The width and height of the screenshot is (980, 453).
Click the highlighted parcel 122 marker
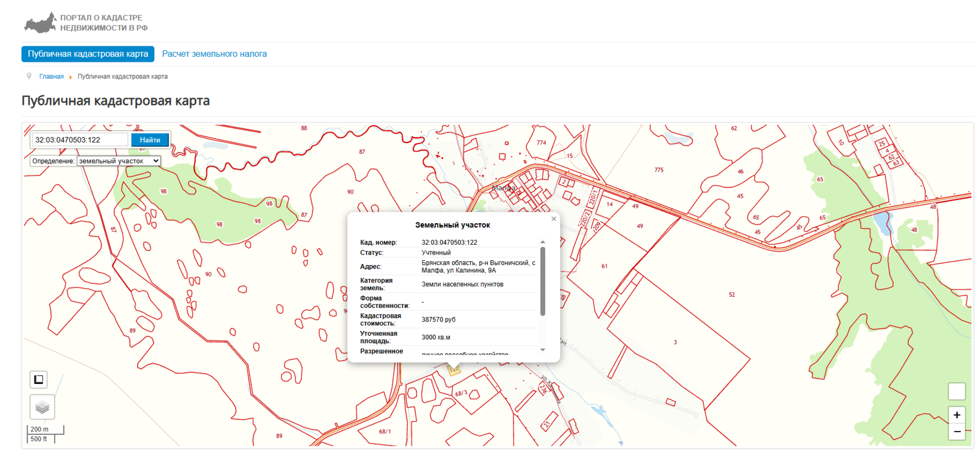(453, 371)
